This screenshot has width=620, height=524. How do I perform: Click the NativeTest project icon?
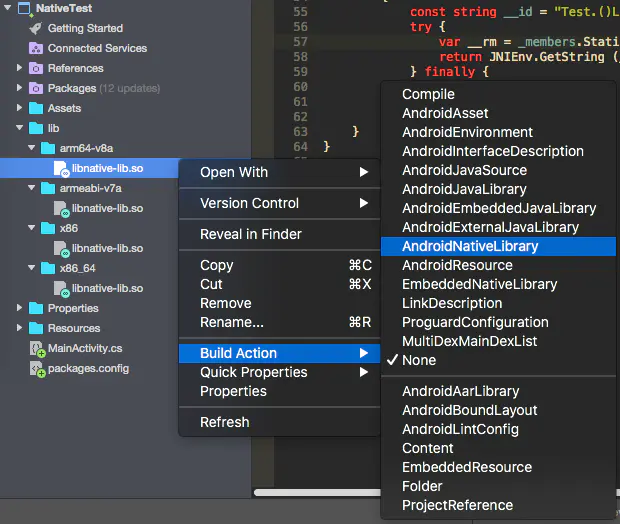coord(25,9)
